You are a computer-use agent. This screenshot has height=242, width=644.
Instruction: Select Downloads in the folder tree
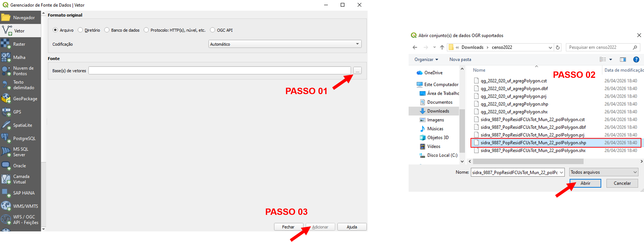tap(438, 111)
